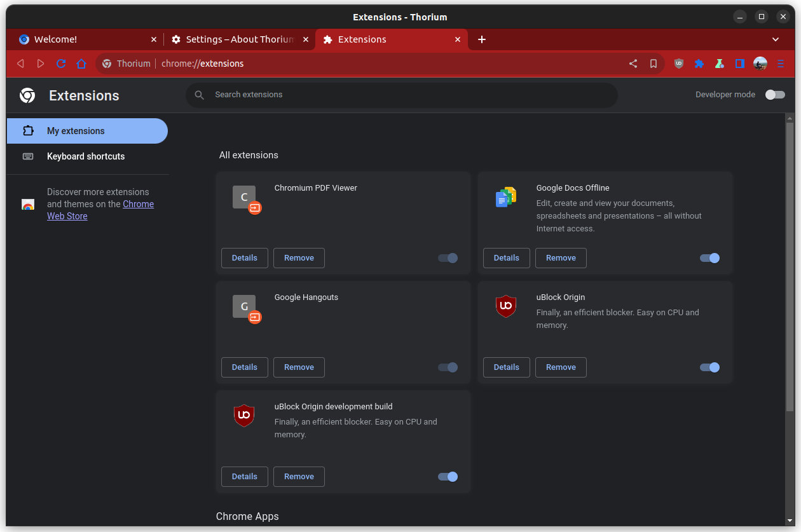Viewport: 801px width, 532px height.
Task: Open the tab list chevron
Action: pos(776,39)
